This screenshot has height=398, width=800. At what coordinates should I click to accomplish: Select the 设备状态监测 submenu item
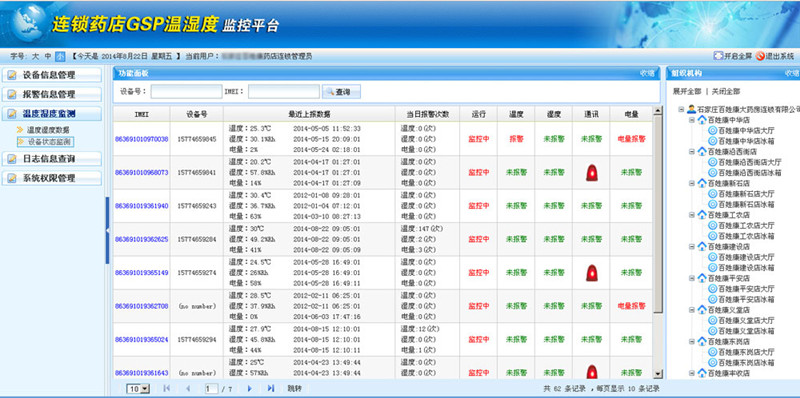pos(45,141)
